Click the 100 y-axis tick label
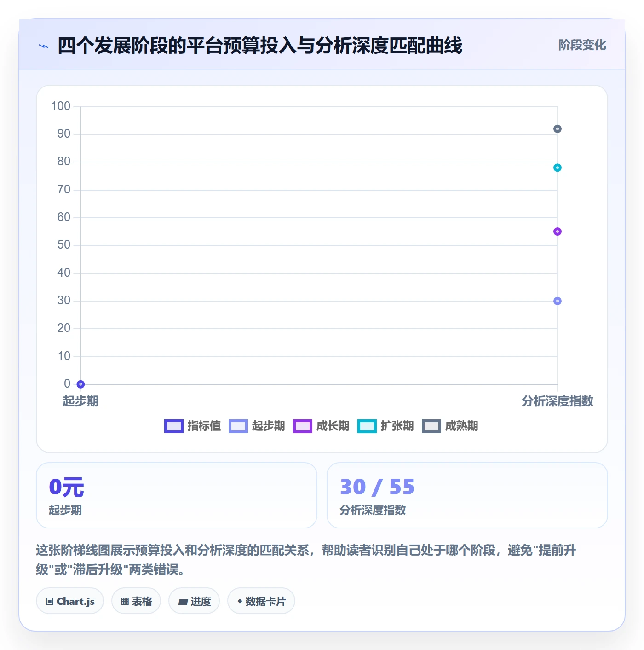The image size is (644, 650). point(61,106)
